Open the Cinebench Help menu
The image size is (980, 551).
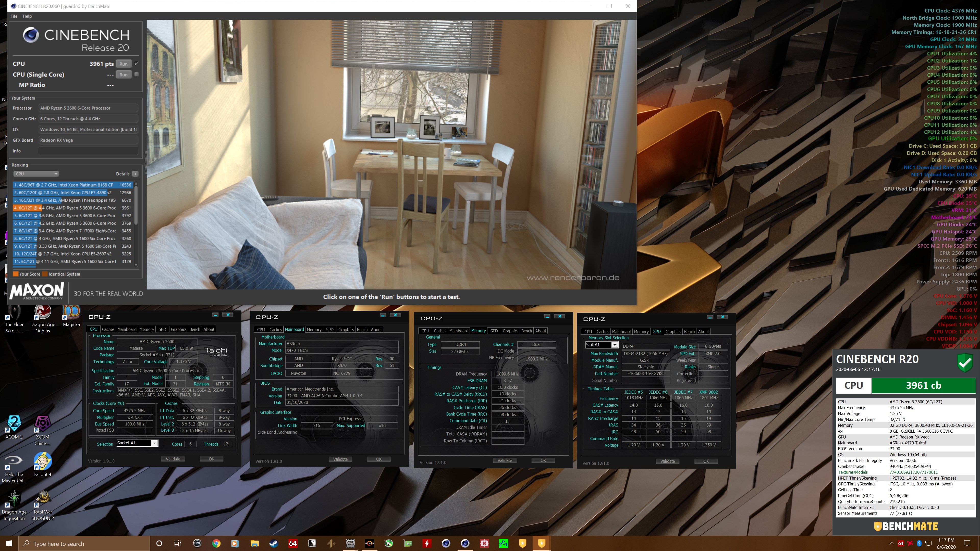[x=27, y=16]
